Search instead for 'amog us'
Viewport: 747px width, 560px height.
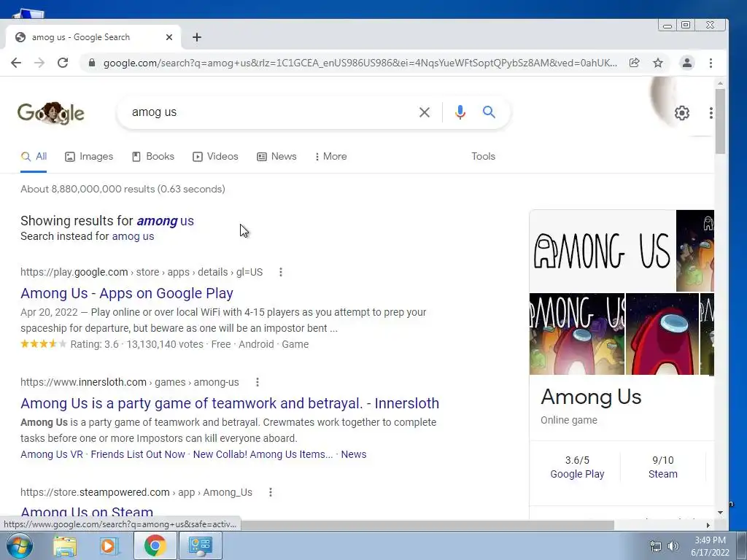click(x=133, y=236)
